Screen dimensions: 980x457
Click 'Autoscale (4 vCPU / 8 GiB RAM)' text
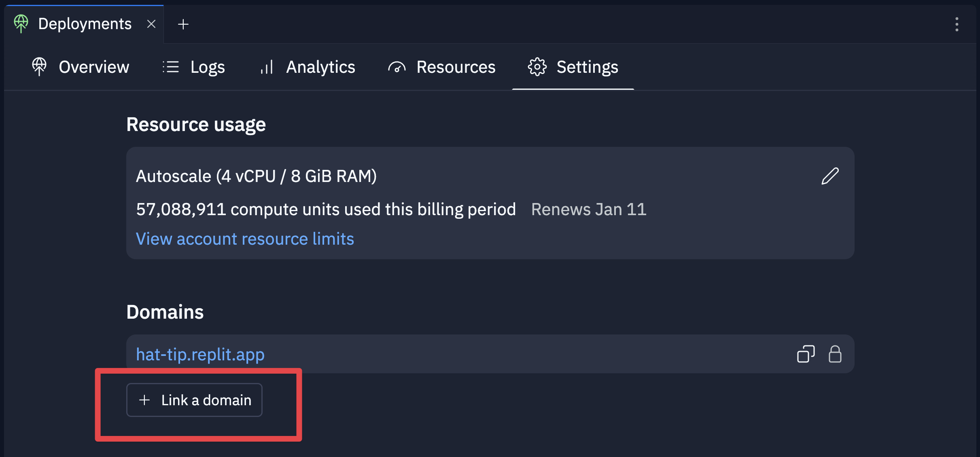256,176
